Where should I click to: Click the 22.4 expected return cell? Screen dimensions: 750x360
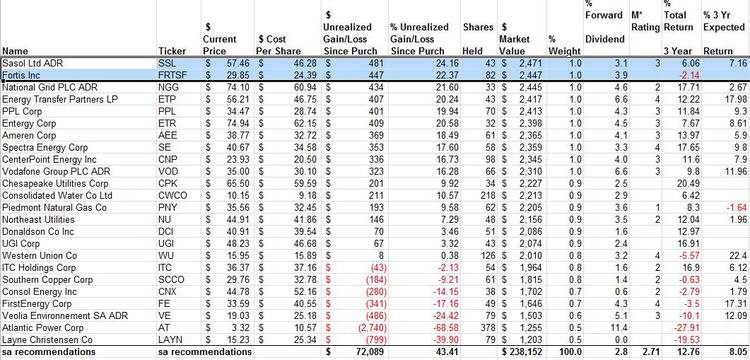point(725,255)
